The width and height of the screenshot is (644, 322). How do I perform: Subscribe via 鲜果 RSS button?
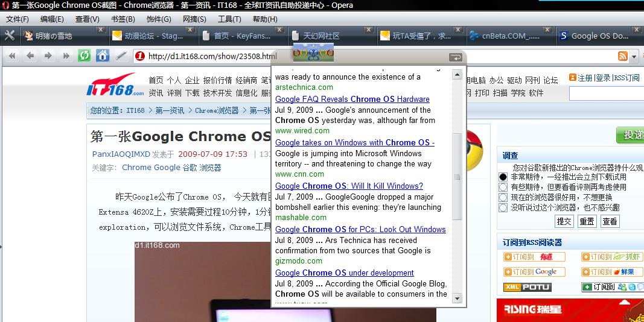click(x=612, y=272)
